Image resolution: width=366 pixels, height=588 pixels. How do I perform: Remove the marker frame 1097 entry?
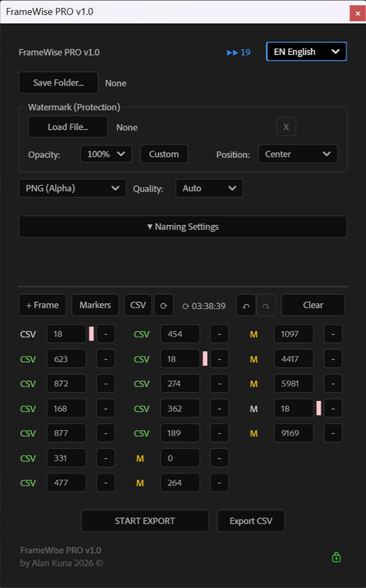point(333,334)
